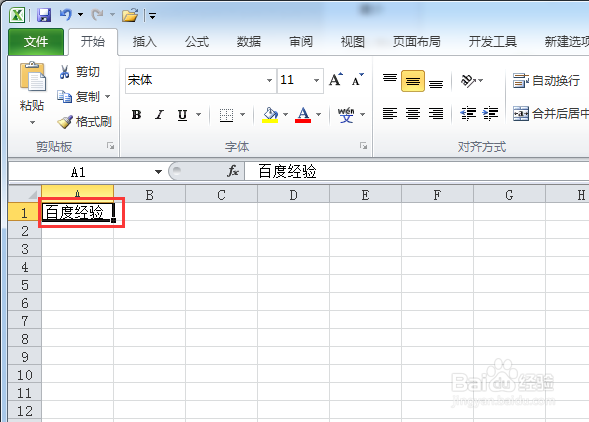
Task: Align text right
Action: [436, 113]
